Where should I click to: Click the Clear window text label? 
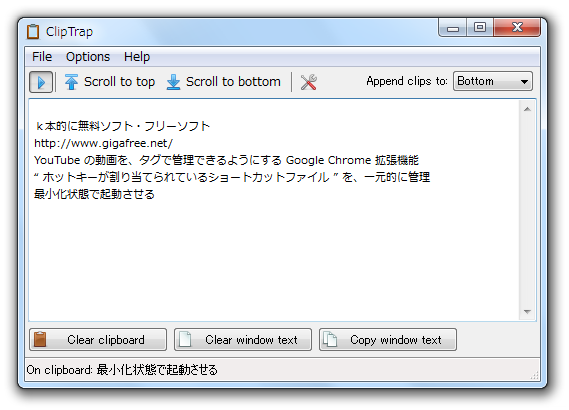pos(251,340)
